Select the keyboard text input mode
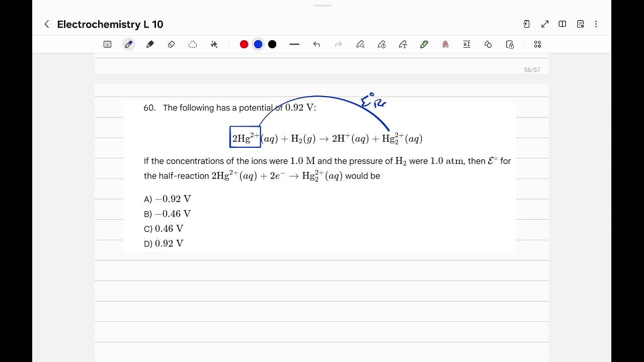This screenshot has height=362, width=644. (107, 44)
